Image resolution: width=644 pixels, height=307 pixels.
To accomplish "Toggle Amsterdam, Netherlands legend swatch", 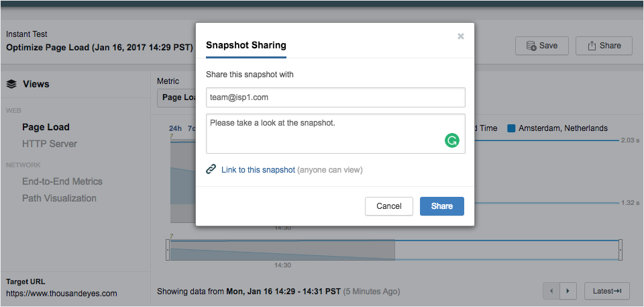I will tap(511, 128).
